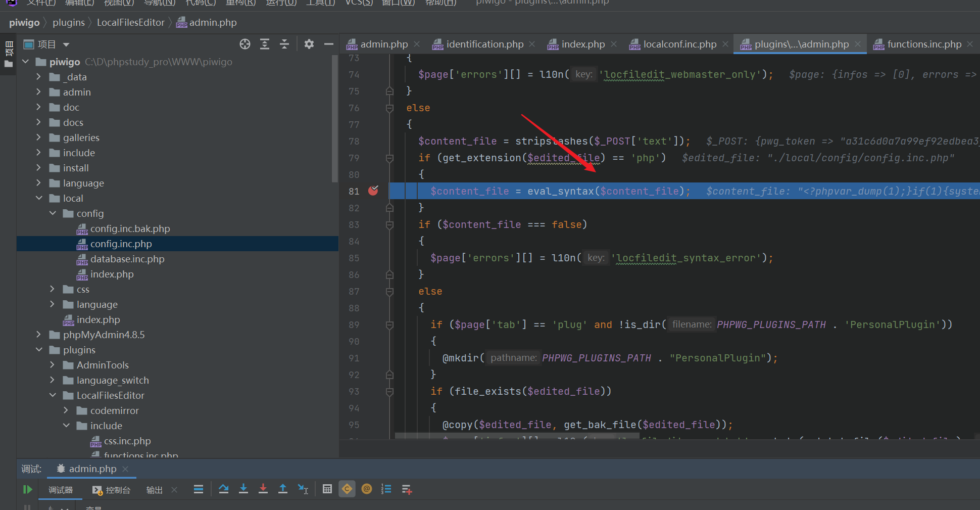Switch to the functions.inc.php editor tab
The width and height of the screenshot is (980, 510).
coord(924,44)
